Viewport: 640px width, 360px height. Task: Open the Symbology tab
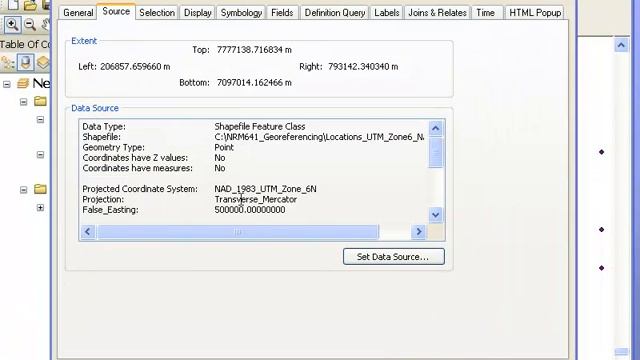(241, 13)
